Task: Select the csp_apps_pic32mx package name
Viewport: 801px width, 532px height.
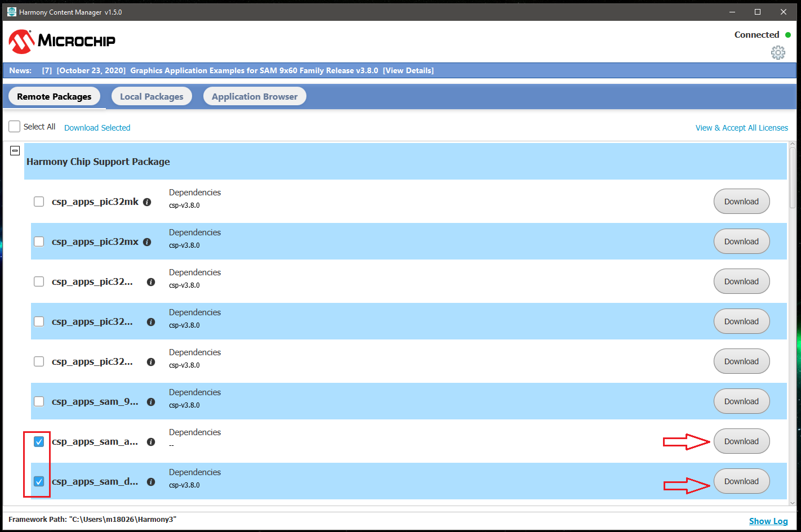Action: click(x=95, y=242)
